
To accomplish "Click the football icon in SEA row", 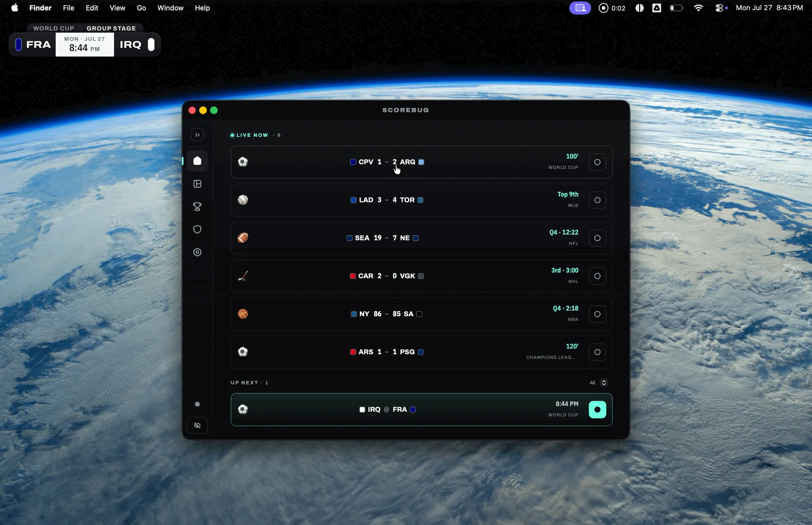I will pos(243,238).
